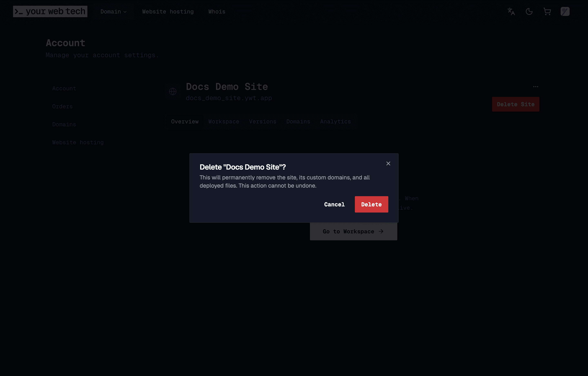The height and width of the screenshot is (376, 588).
Task: Select Orders in the sidebar
Action: tap(62, 106)
